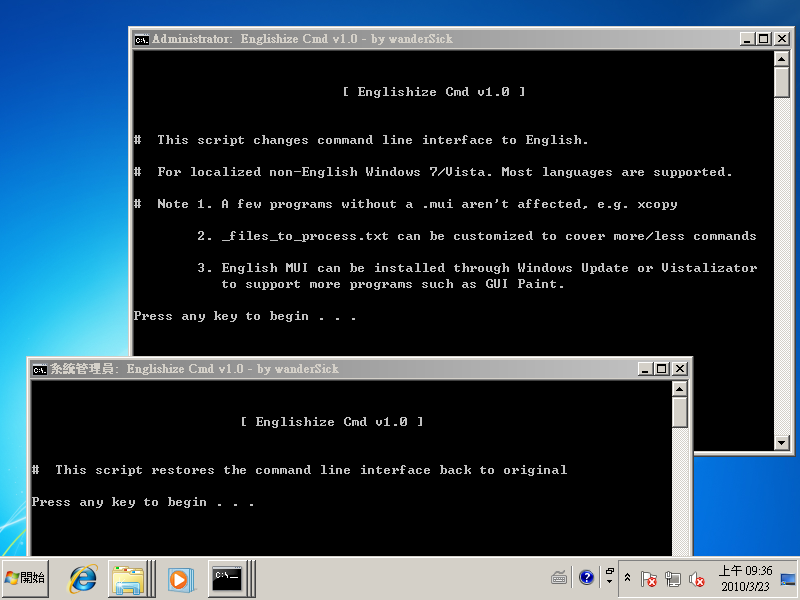800x600 pixels.
Task: Click 'Press any key to begin' in 系統管理員 window
Action: point(142,503)
